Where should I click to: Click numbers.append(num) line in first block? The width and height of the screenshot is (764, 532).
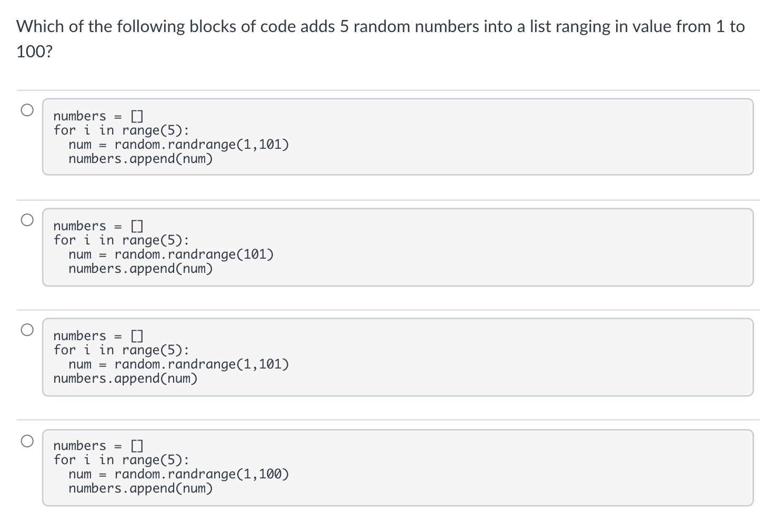tap(140, 159)
